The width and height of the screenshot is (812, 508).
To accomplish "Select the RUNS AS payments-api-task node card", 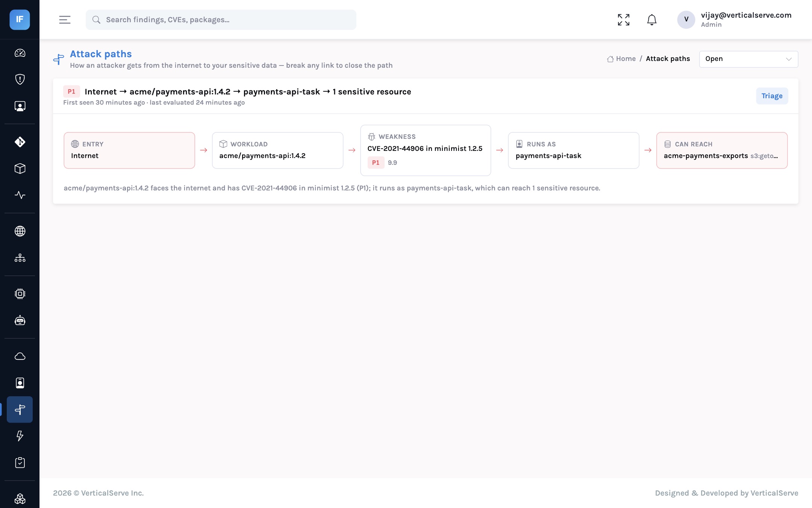I will point(574,150).
